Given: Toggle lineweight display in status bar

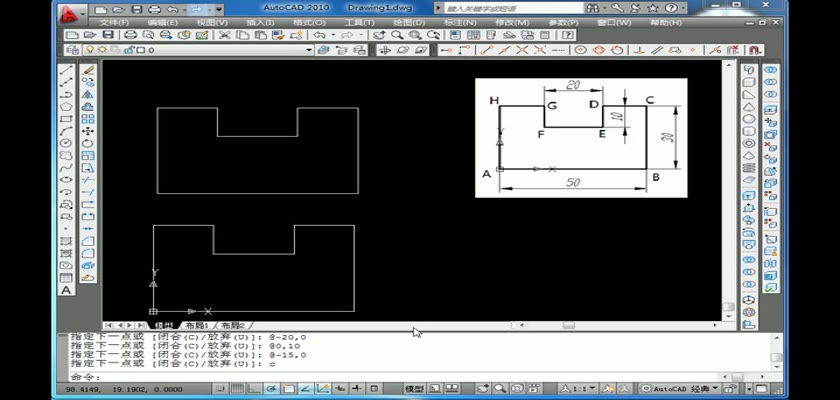Looking at the screenshot, I should click(x=357, y=387).
